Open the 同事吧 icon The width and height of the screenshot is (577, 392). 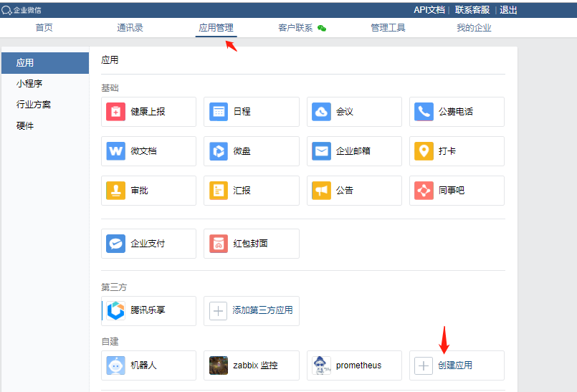[x=424, y=191]
